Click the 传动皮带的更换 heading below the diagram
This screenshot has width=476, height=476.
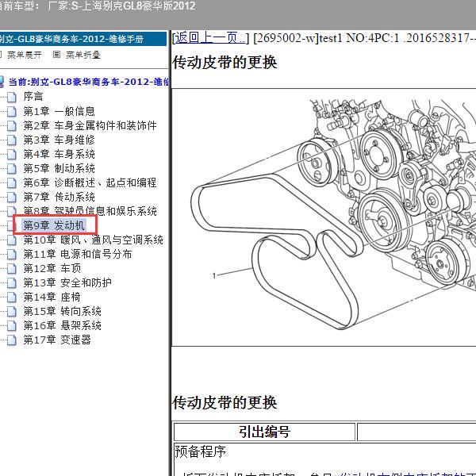(225, 403)
